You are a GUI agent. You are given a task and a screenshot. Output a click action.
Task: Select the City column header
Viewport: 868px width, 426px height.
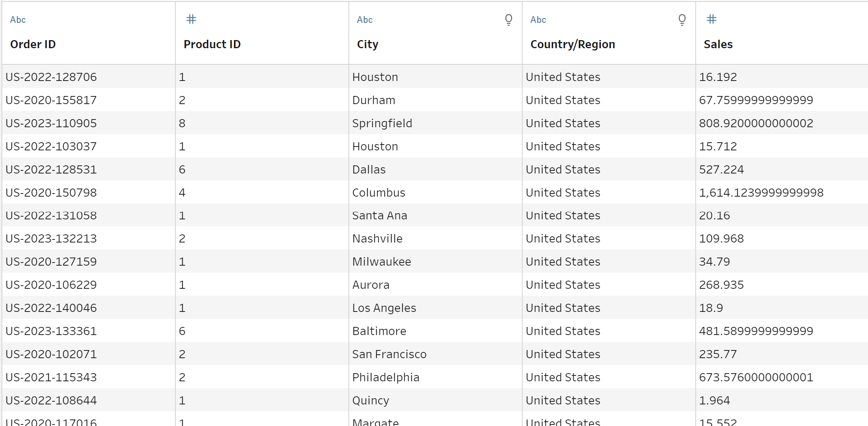[368, 44]
